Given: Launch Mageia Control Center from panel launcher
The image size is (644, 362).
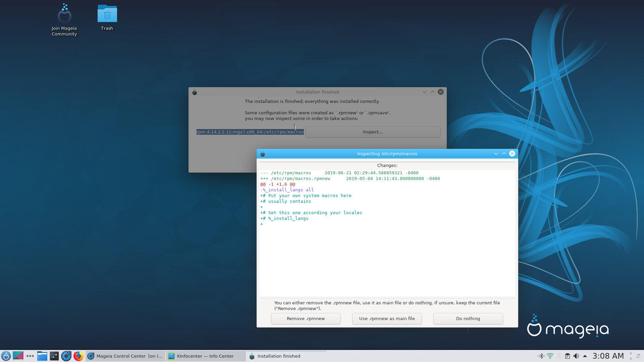Looking at the screenshot, I should click(x=66, y=356).
